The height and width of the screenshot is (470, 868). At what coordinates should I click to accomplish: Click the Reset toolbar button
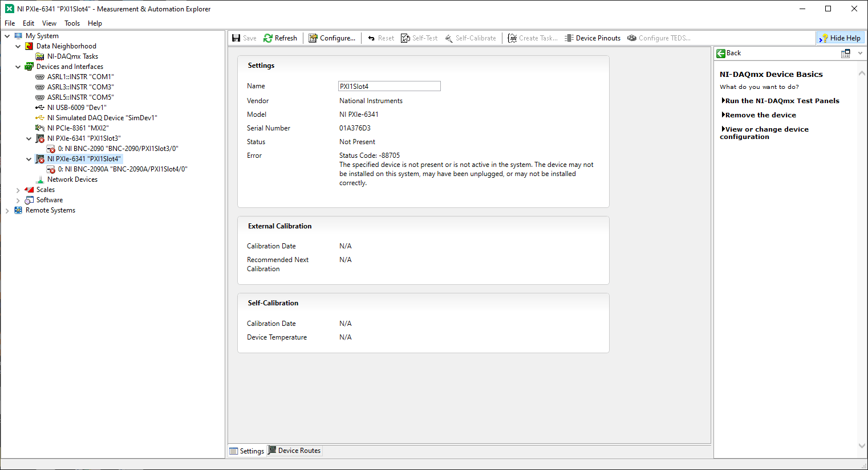(x=381, y=38)
